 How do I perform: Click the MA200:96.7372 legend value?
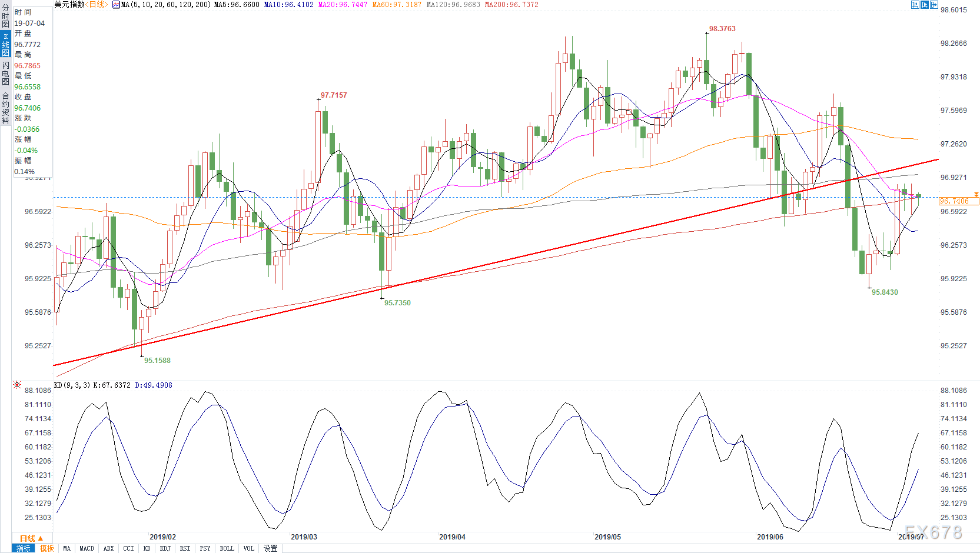point(511,5)
